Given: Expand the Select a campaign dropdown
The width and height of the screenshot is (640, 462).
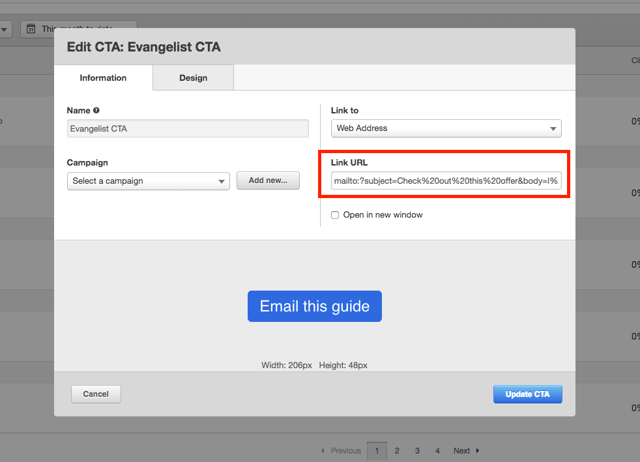Looking at the screenshot, I should tap(149, 181).
